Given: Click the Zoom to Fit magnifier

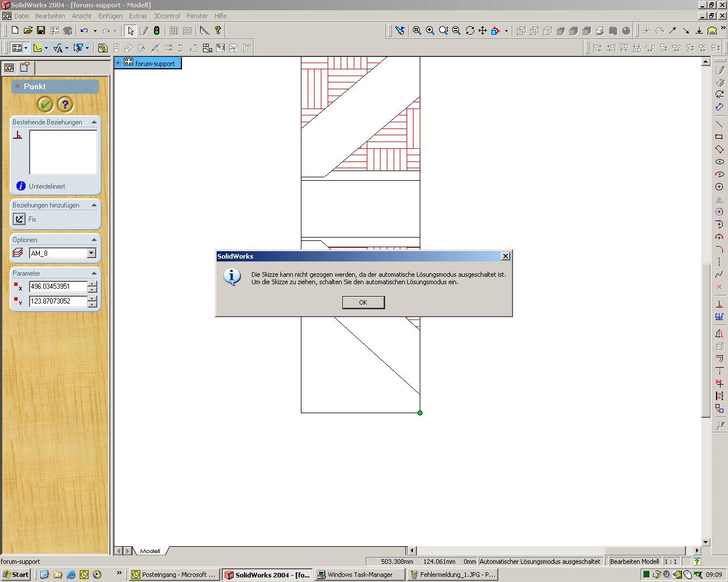Looking at the screenshot, I should 417,31.
